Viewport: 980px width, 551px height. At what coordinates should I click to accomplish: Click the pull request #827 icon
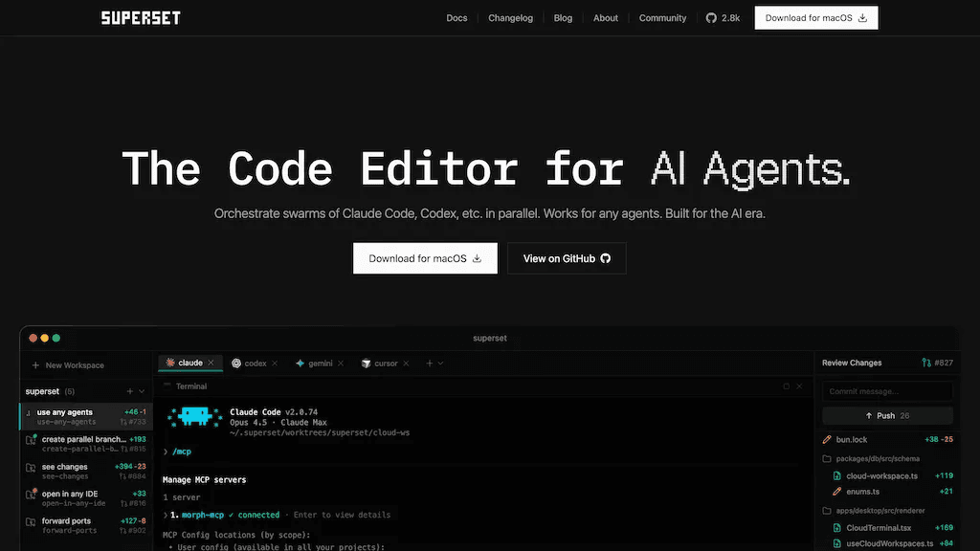click(926, 363)
